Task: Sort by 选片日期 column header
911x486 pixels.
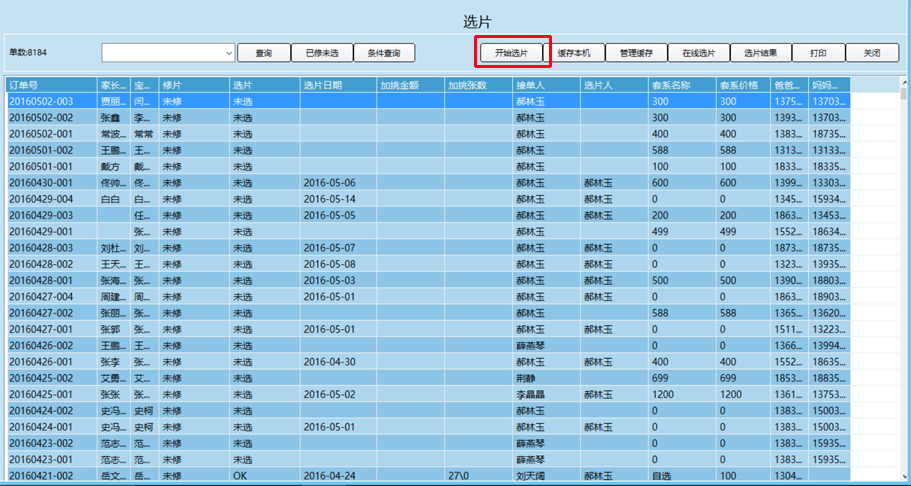Action: [338, 85]
